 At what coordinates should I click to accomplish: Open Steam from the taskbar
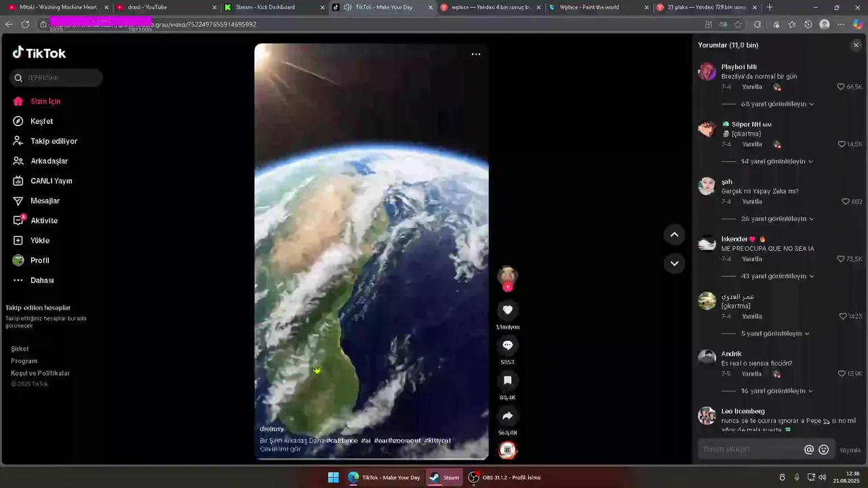(445, 477)
